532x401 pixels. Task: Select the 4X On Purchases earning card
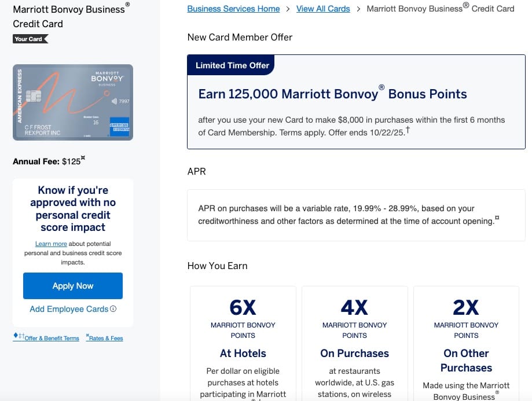coord(354,343)
